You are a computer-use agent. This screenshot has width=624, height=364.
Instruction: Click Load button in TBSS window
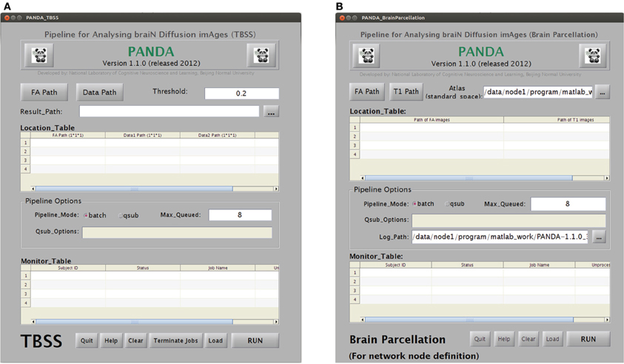pyautogui.click(x=215, y=340)
